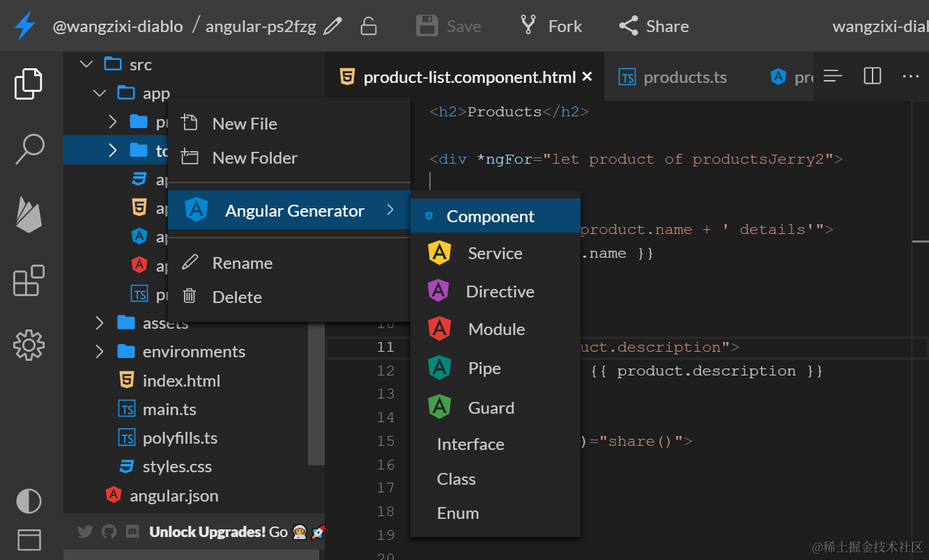Open the Firebase panel icon

pos(29,214)
